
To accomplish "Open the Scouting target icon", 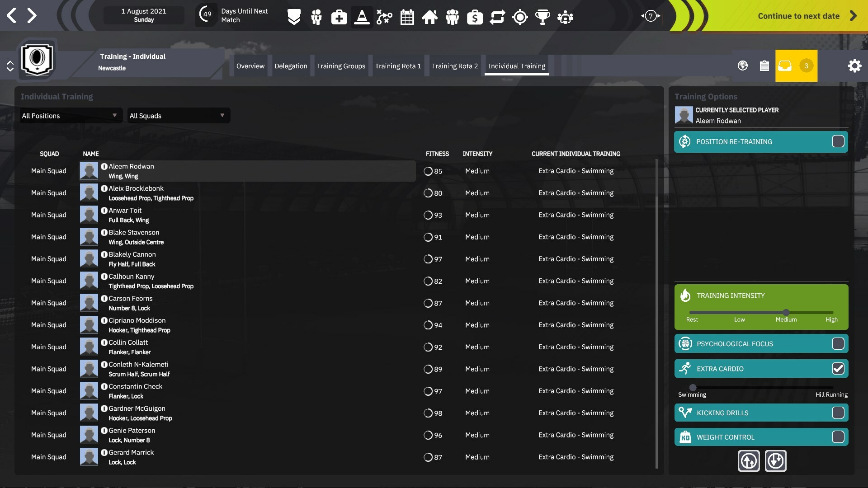I will click(x=520, y=17).
